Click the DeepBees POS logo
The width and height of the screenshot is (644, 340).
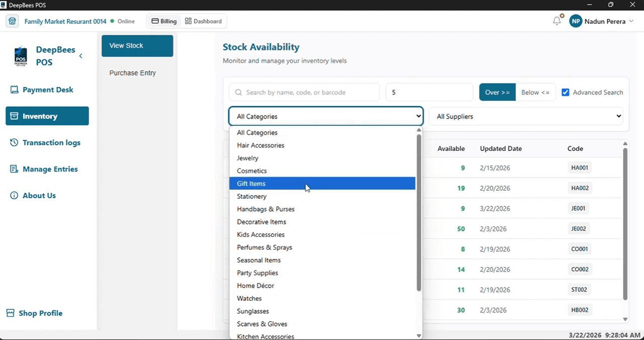tap(21, 56)
